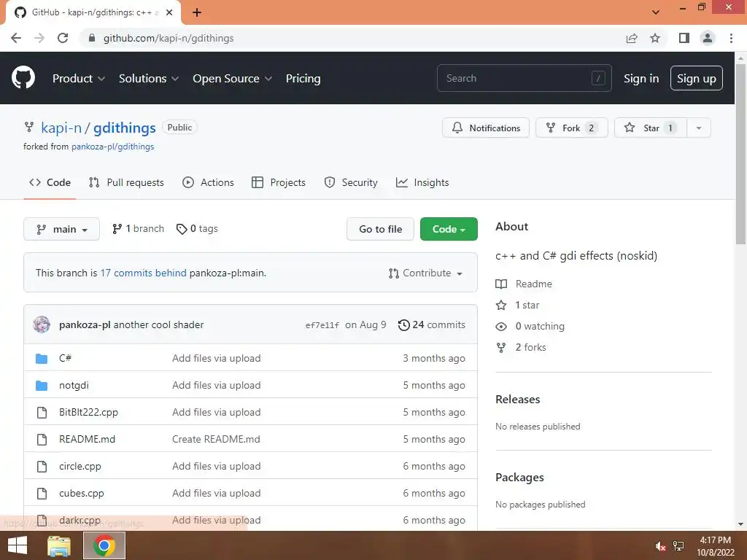Click the BitBlt222.cpp file icon

click(x=42, y=413)
